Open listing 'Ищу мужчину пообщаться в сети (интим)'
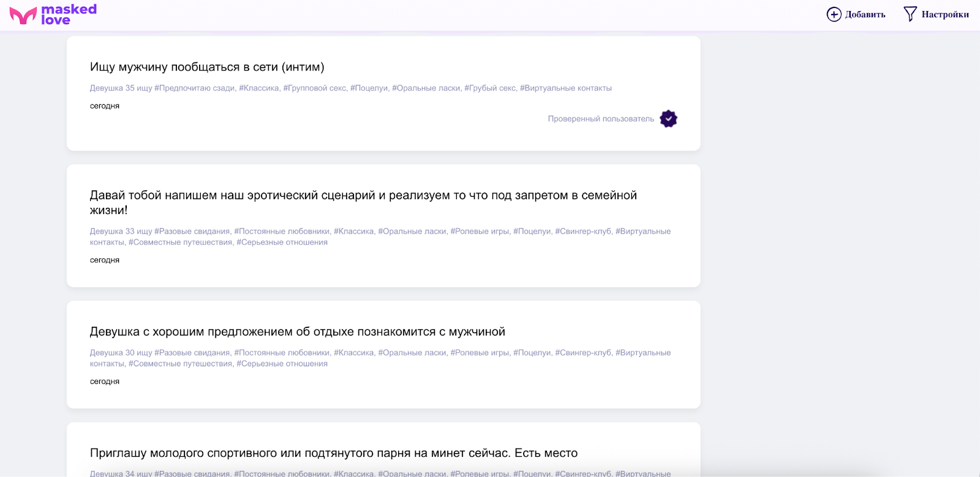Image resolution: width=980 pixels, height=477 pixels. (207, 67)
